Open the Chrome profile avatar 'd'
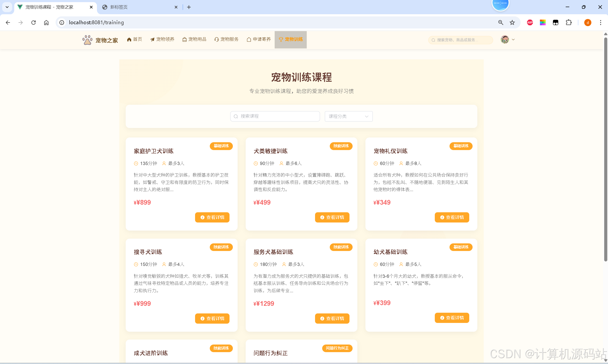The image size is (608, 364). pos(588,23)
